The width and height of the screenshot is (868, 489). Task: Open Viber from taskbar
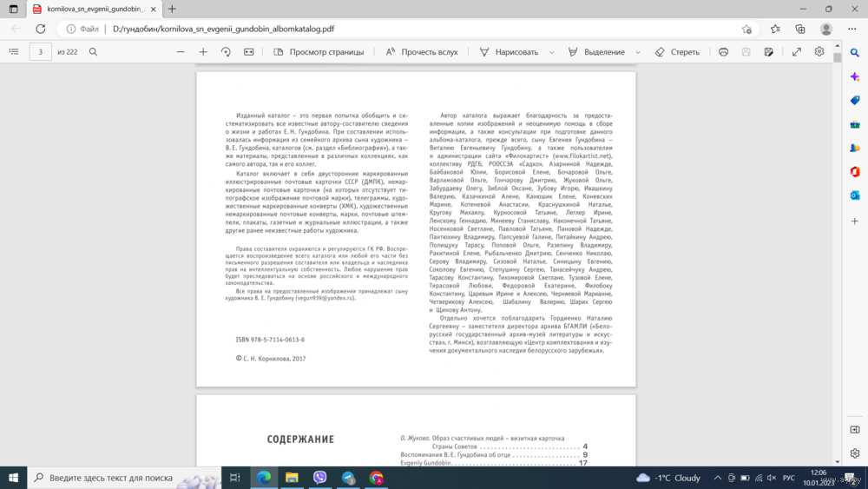coord(320,478)
